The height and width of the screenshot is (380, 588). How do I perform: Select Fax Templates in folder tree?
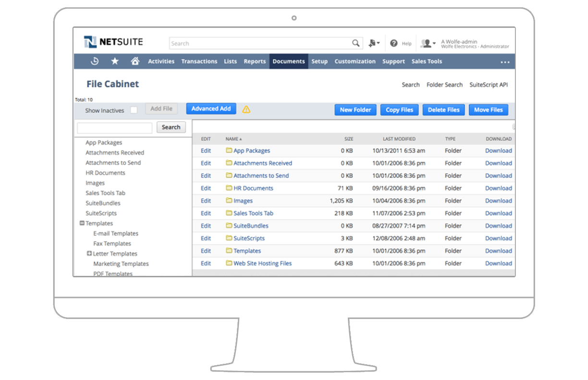[112, 244]
